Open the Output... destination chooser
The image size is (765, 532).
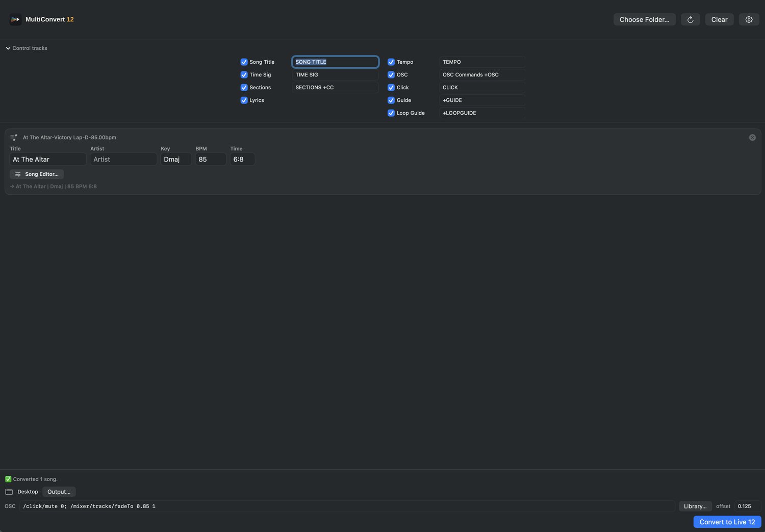pyautogui.click(x=59, y=492)
